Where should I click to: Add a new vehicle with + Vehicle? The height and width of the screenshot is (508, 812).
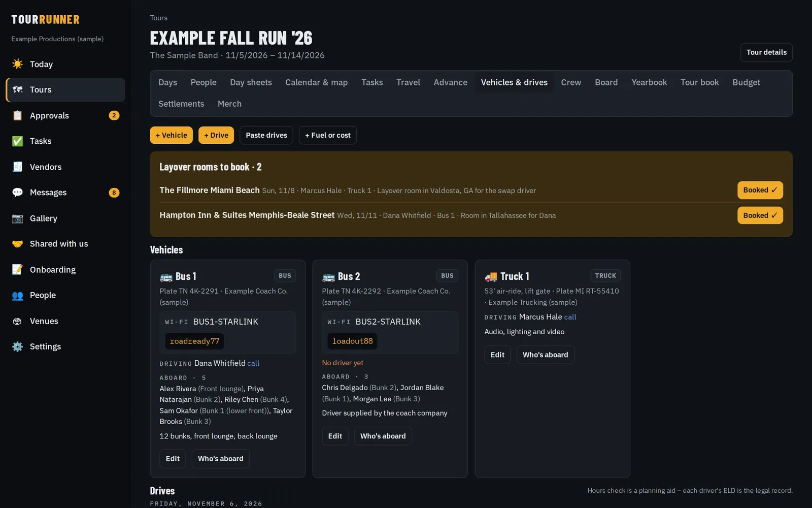171,135
